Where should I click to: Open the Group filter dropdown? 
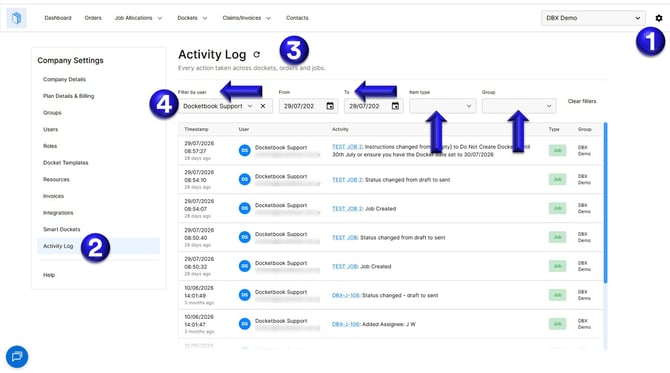point(519,106)
